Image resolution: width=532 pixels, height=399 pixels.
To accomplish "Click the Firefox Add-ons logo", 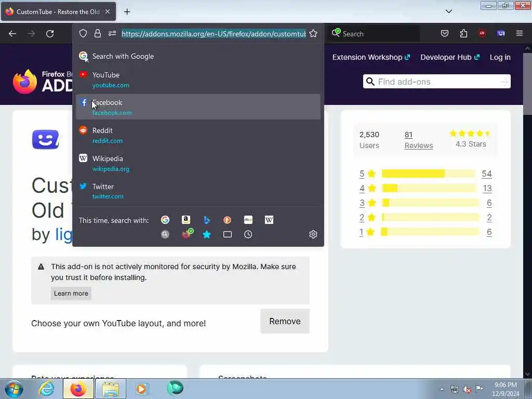I will [x=43, y=82].
